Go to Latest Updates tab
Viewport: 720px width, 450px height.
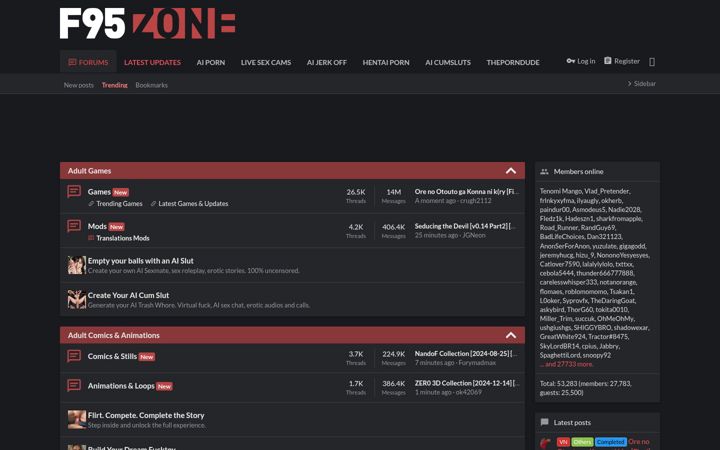(x=152, y=62)
